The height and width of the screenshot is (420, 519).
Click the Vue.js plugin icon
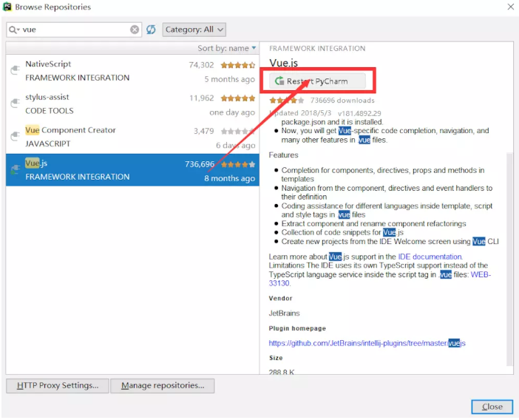click(15, 169)
